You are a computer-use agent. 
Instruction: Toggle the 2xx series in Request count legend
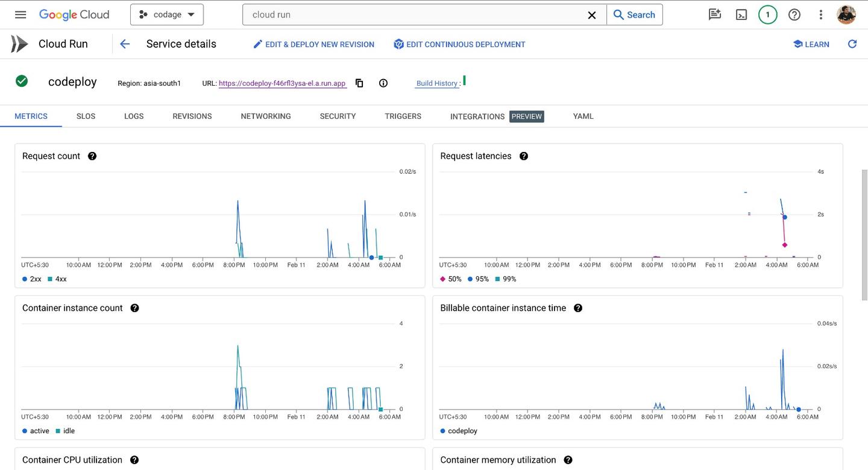(x=32, y=279)
